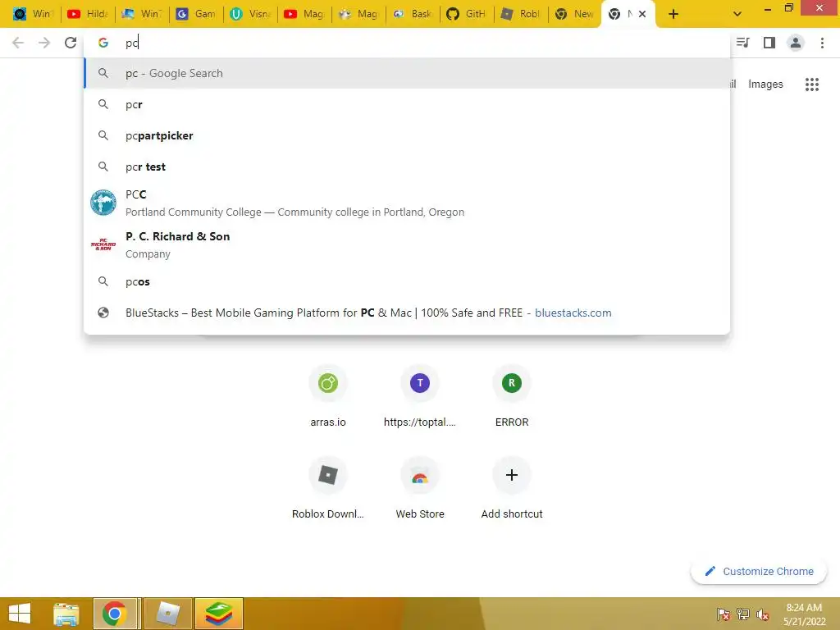
Task: Open the Google apps grid
Action: tap(812, 84)
